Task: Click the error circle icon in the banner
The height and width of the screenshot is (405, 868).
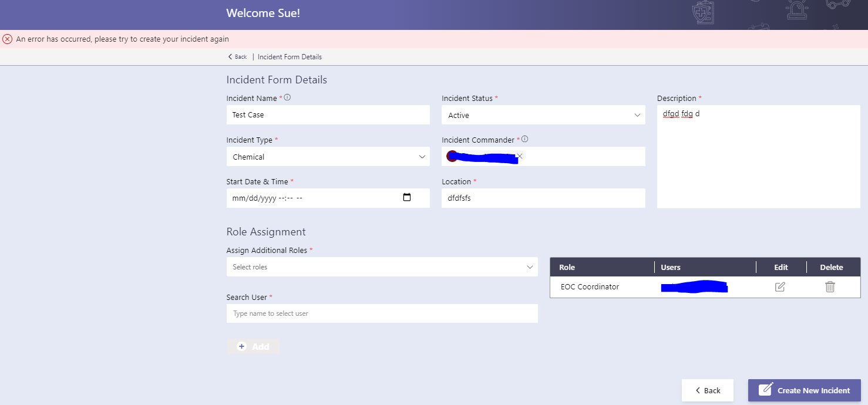Action: [x=7, y=39]
